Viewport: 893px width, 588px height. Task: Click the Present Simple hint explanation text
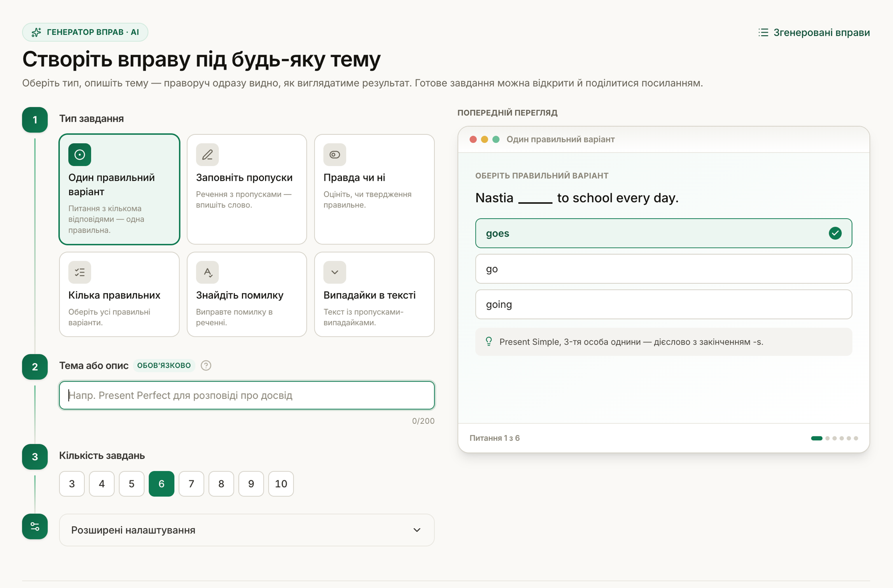pyautogui.click(x=631, y=342)
